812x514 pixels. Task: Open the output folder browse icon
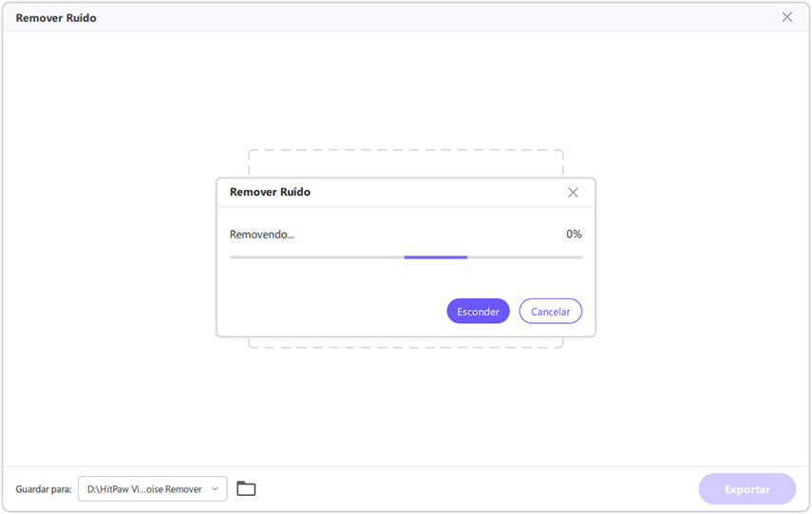246,488
